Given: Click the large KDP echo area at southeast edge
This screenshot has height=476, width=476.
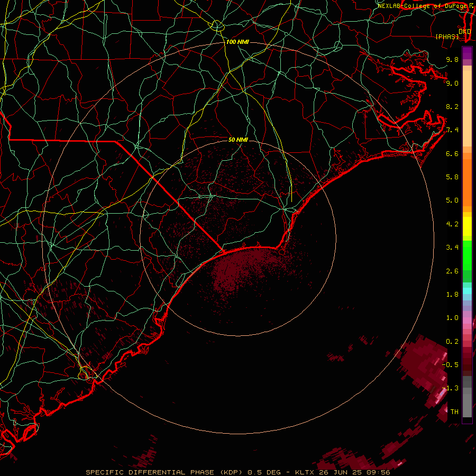Looking at the screenshot, I should [426, 369].
